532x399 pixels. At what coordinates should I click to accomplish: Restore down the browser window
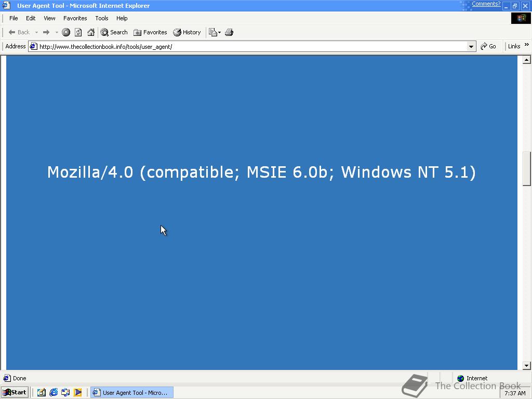pyautogui.click(x=515, y=6)
